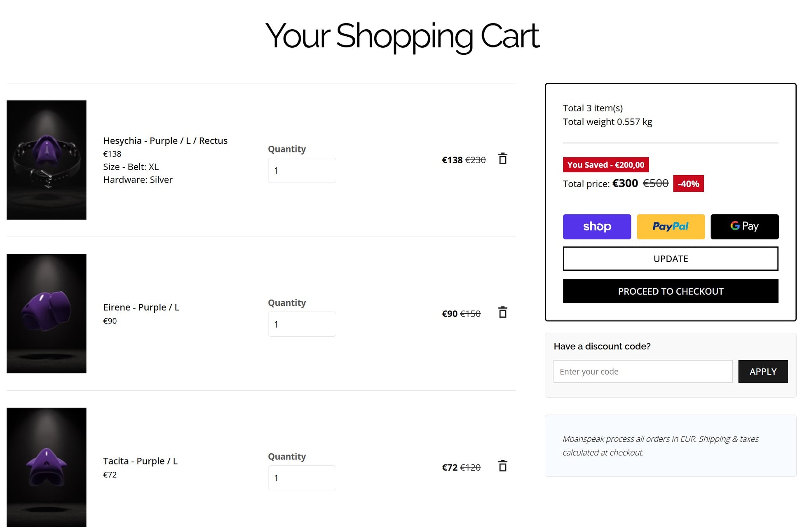This screenshot has height=532, width=802.
Task: Remove Eirene item using trash icon
Action: tap(502, 312)
